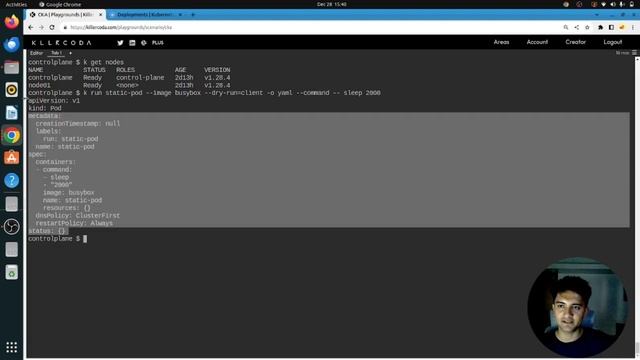Viewport: 640px width, 360px height.
Task: Select terminal Tab 1
Action: pos(56,53)
